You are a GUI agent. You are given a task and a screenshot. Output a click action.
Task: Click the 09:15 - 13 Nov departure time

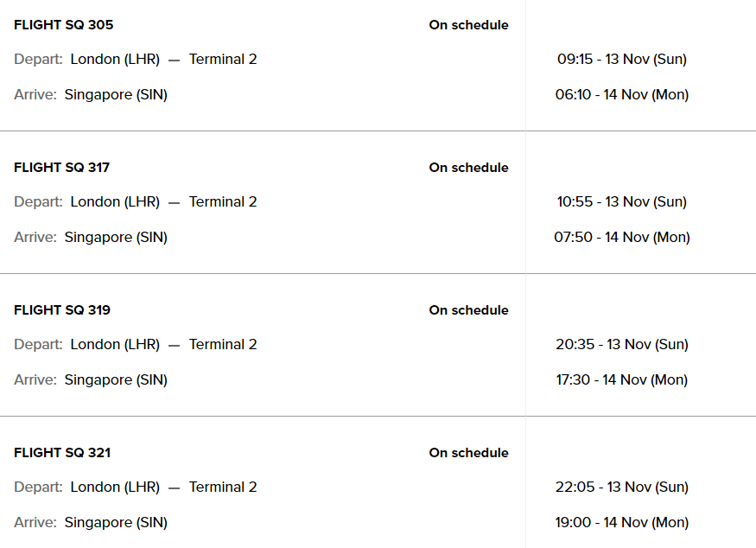(622, 60)
